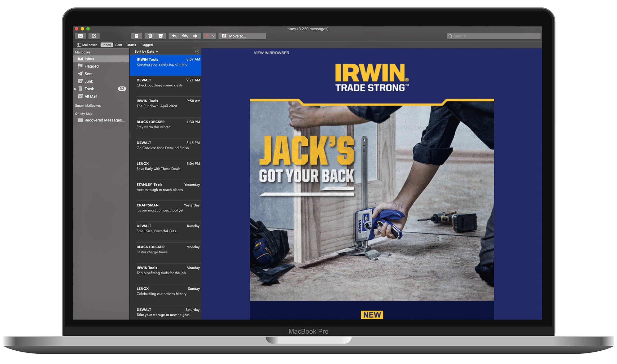Open the Sent mailbox in sidebar
Screen dimensions: 617x364
tap(101, 74)
